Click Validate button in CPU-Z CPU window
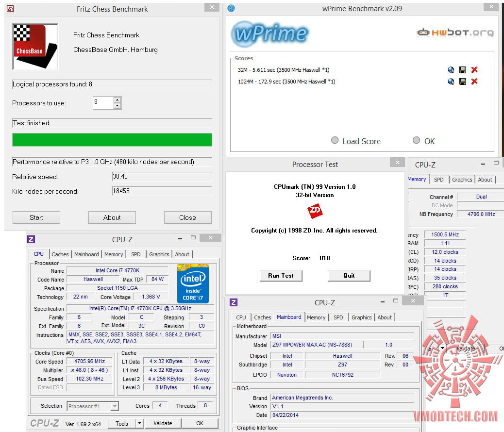 click(x=163, y=423)
